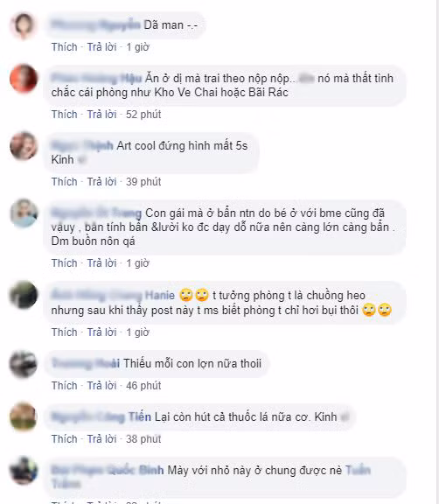Open avatar of 'chuồng heo' commenter
This screenshot has height=504, width=439.
[24, 295]
